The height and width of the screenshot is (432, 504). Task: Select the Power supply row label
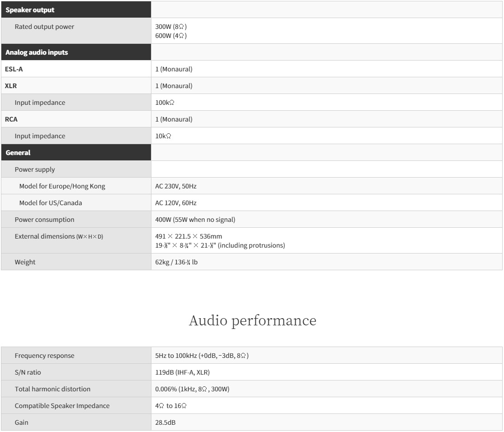[x=35, y=169]
